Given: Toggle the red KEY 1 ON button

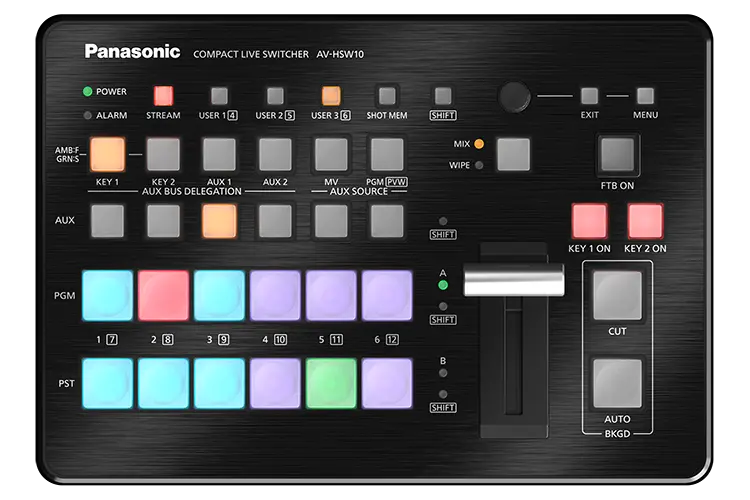Looking at the screenshot, I should tap(589, 221).
